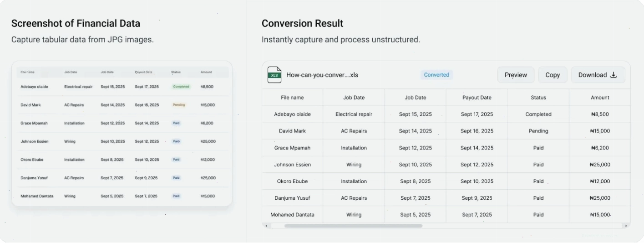
Task: Click the Amount column header in result table
Action: pyautogui.click(x=600, y=98)
